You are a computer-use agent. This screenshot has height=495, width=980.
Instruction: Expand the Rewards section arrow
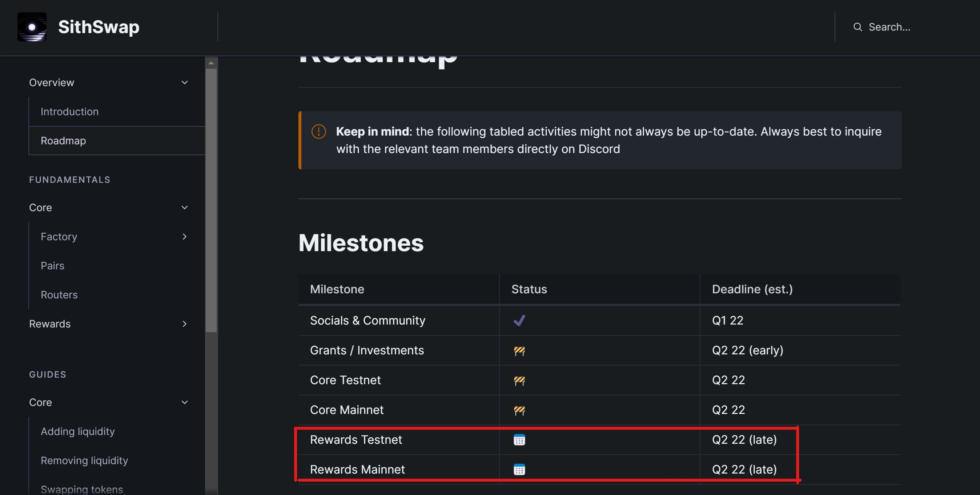[185, 324]
